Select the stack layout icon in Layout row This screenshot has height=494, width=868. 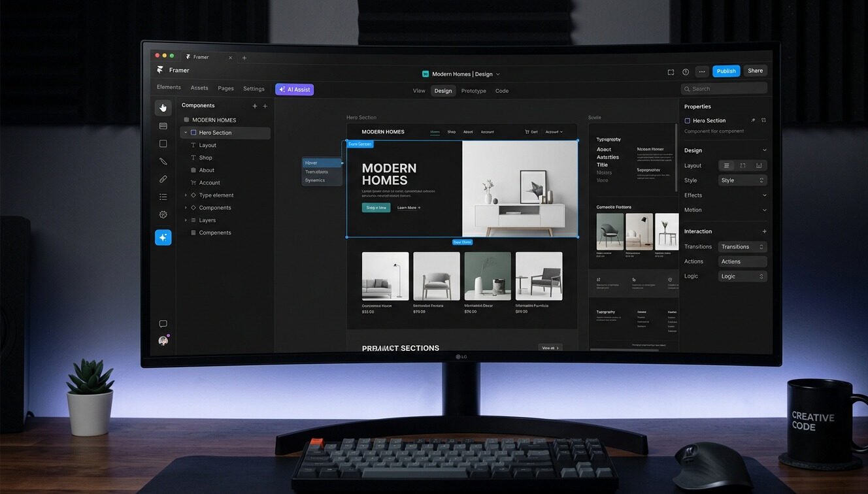click(727, 165)
